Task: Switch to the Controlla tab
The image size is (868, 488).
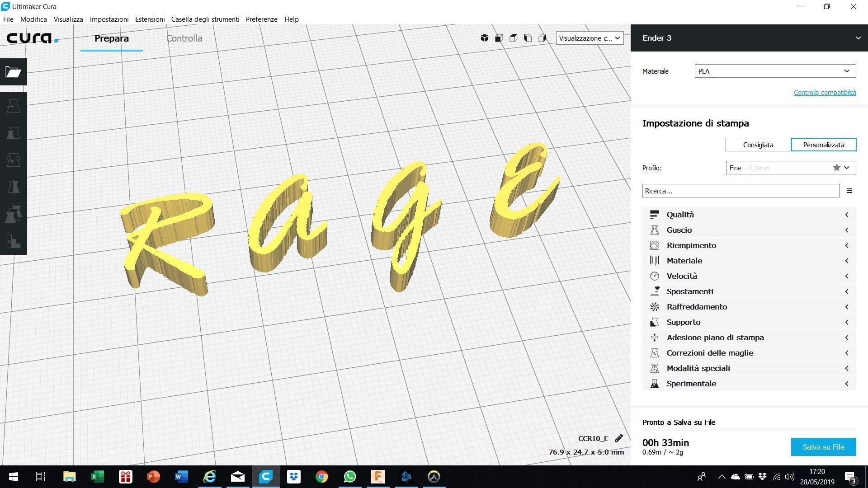Action: coord(184,38)
